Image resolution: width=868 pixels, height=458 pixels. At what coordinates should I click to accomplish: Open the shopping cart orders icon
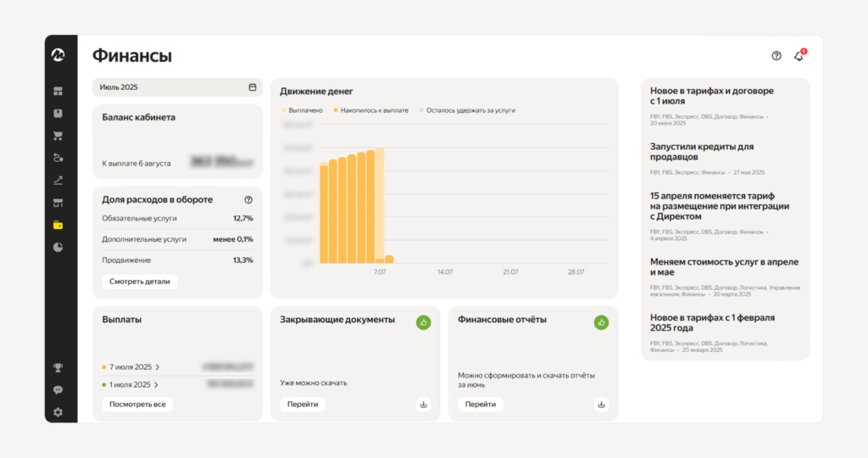pos(58,135)
